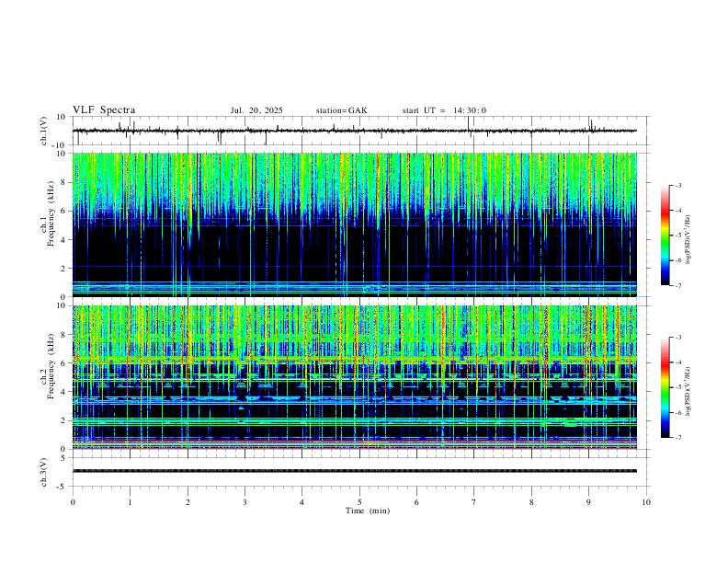
Task: Click time axis tick label "7"
Action: pyautogui.click(x=474, y=502)
